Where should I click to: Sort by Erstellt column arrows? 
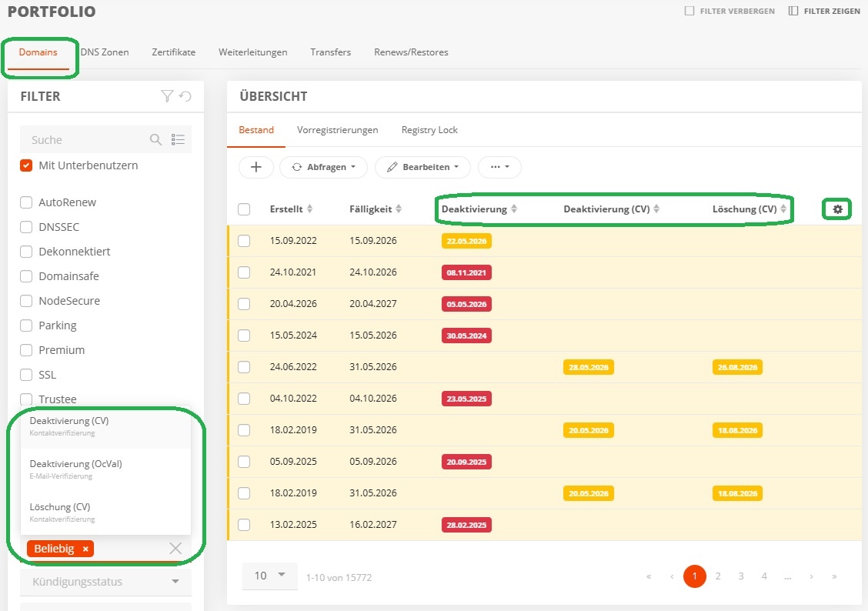pyautogui.click(x=309, y=209)
